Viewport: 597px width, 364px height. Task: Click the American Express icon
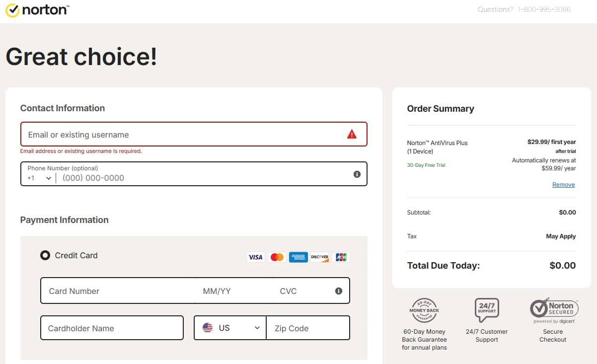(298, 257)
